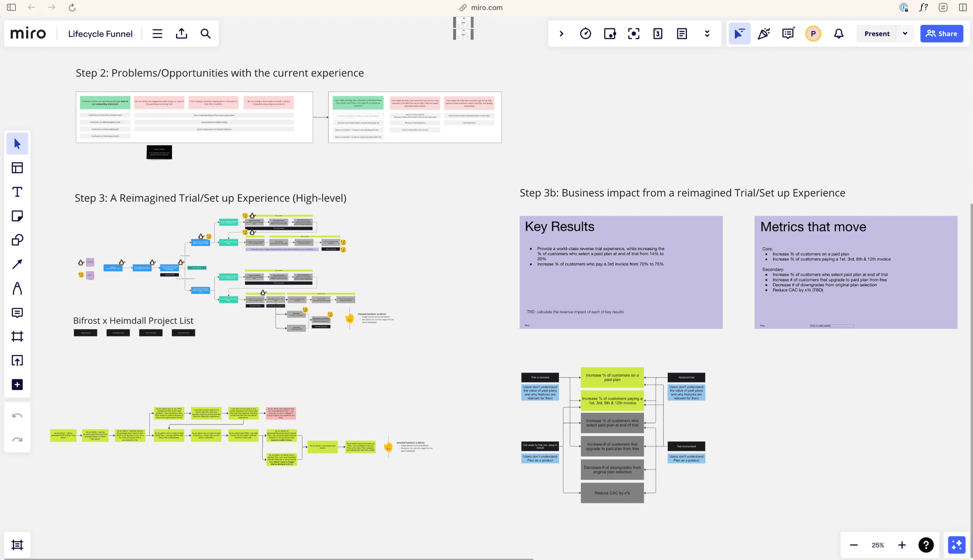Select 'Decrease # of downgrades' box

tap(612, 470)
